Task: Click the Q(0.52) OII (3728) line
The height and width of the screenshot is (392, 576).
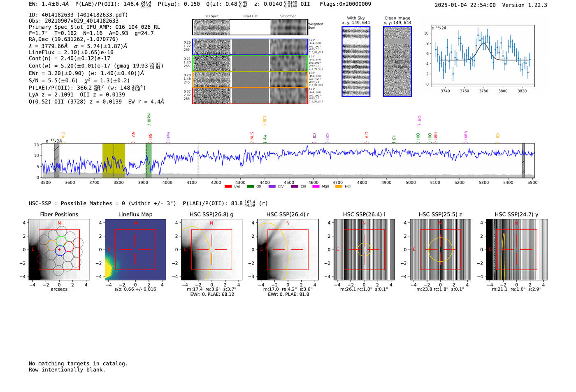Action: coord(96,102)
